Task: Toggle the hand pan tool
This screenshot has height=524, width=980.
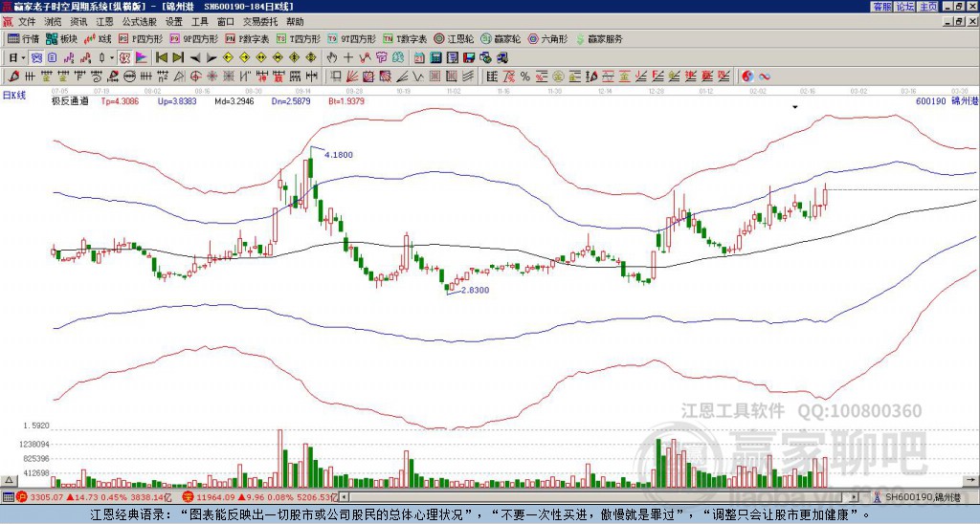Action: tap(333, 57)
